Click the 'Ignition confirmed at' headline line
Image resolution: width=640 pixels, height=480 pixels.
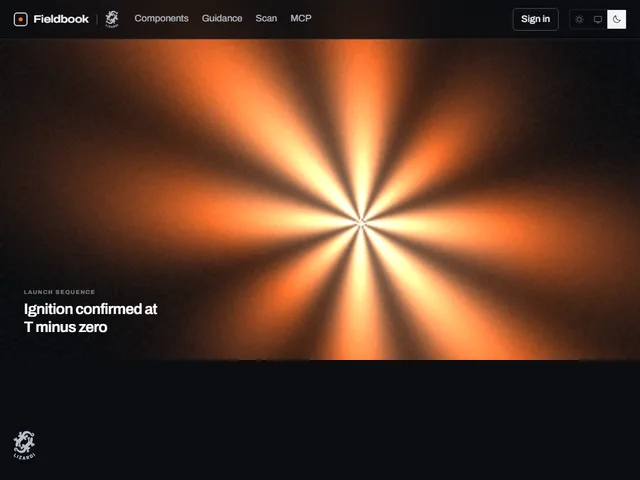pyautogui.click(x=91, y=309)
